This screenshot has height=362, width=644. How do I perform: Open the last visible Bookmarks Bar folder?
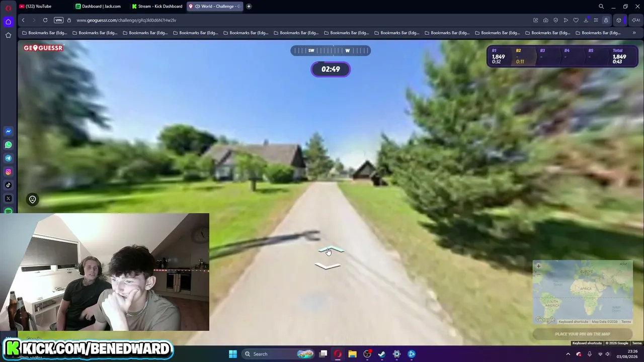tap(598, 33)
